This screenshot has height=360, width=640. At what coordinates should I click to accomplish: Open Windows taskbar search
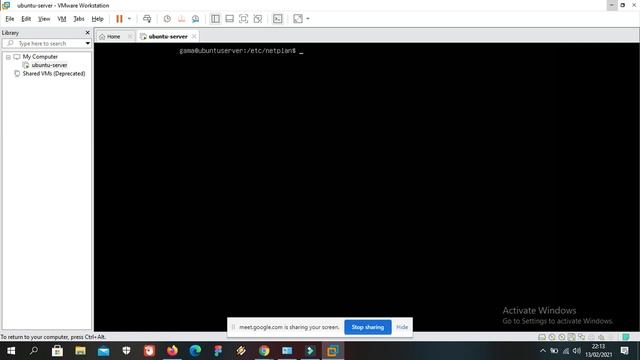tap(34, 351)
